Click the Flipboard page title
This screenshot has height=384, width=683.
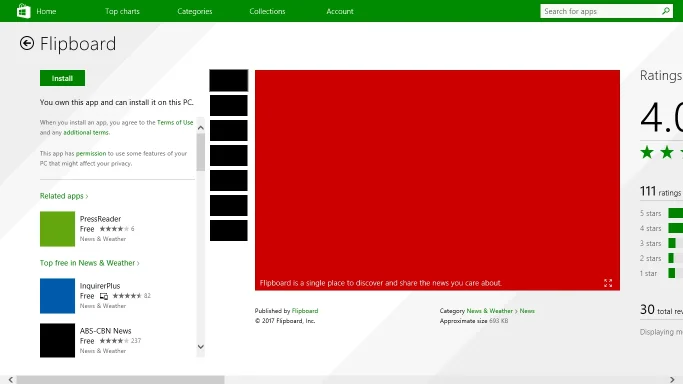[78, 44]
